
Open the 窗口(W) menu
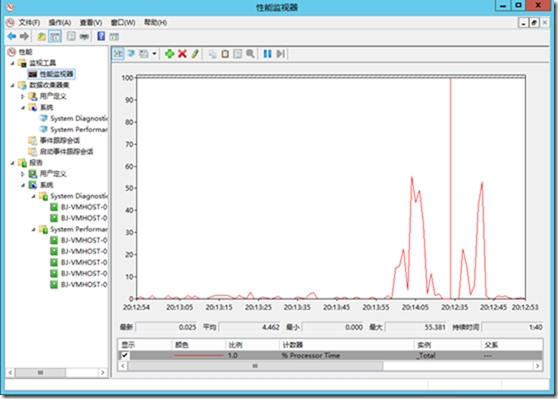(x=123, y=23)
